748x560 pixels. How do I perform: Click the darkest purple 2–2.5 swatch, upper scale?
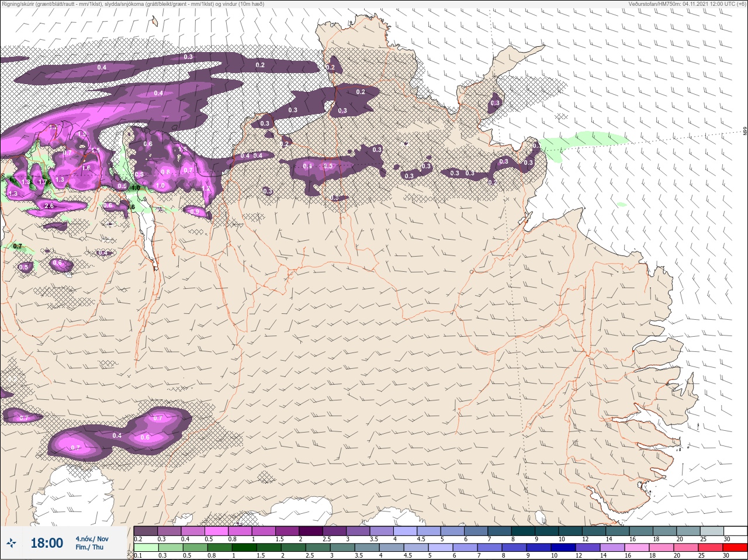click(311, 531)
